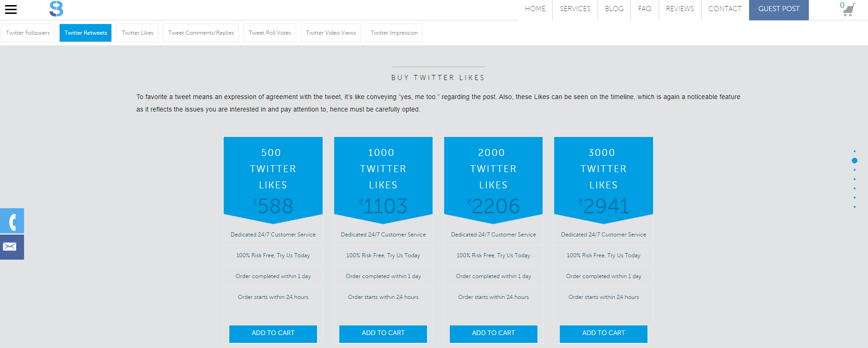This screenshot has width=868, height=348.
Task: Add 1000 Twitter Likes package to cart
Action: point(383,334)
